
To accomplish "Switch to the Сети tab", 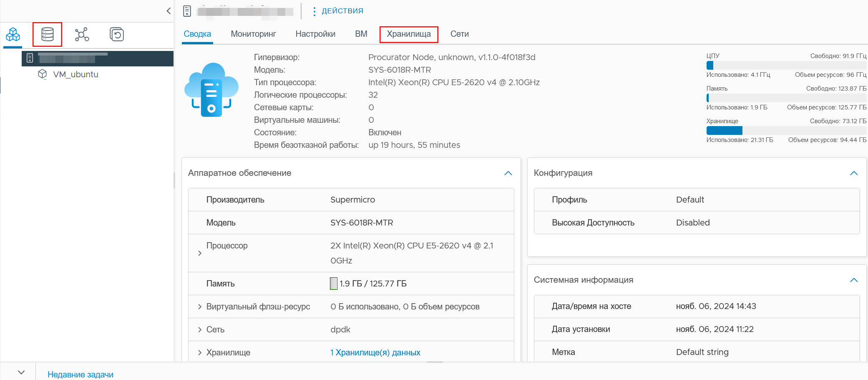I will click(x=460, y=34).
